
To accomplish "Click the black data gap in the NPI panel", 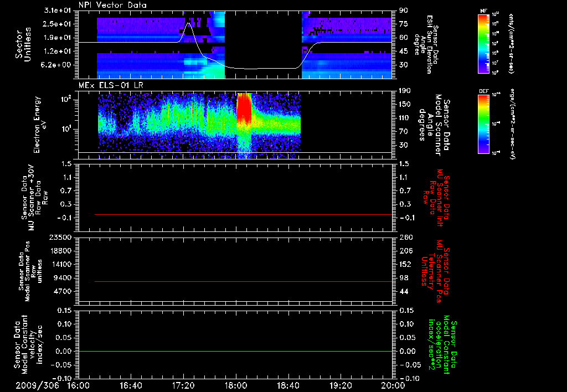I will pyautogui.click(x=263, y=44).
